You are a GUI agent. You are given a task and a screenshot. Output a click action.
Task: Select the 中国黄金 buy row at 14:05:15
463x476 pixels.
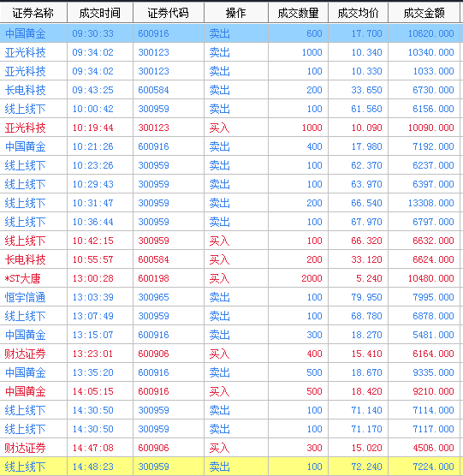(230, 391)
